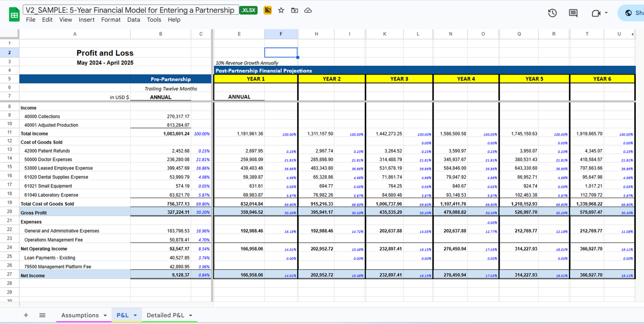This screenshot has height=324, width=644.
Task: Open the Google Sheets home icon
Action: click(14, 15)
